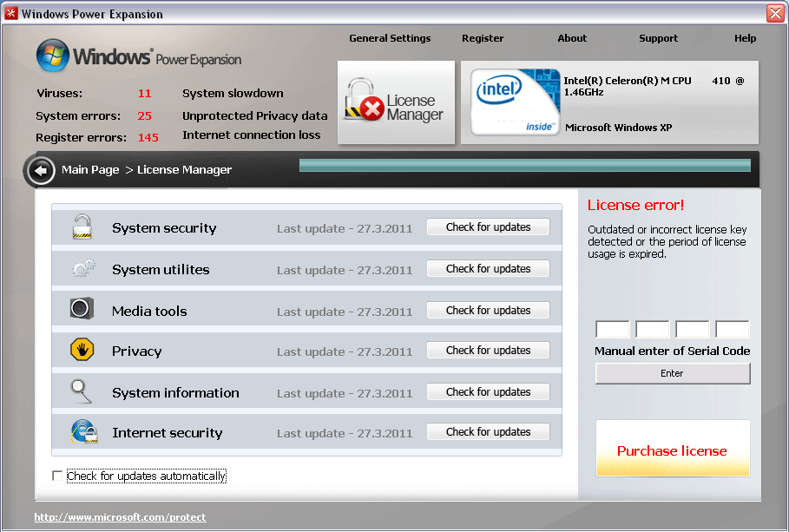This screenshot has width=789, height=532.
Task: Click the Privacy warning hand icon
Action: click(82, 351)
